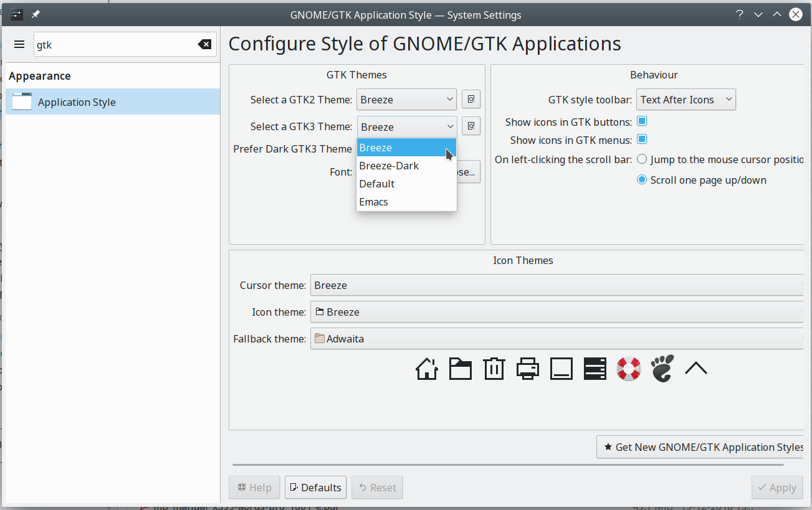Open the Fallback theme dropdown

point(556,339)
